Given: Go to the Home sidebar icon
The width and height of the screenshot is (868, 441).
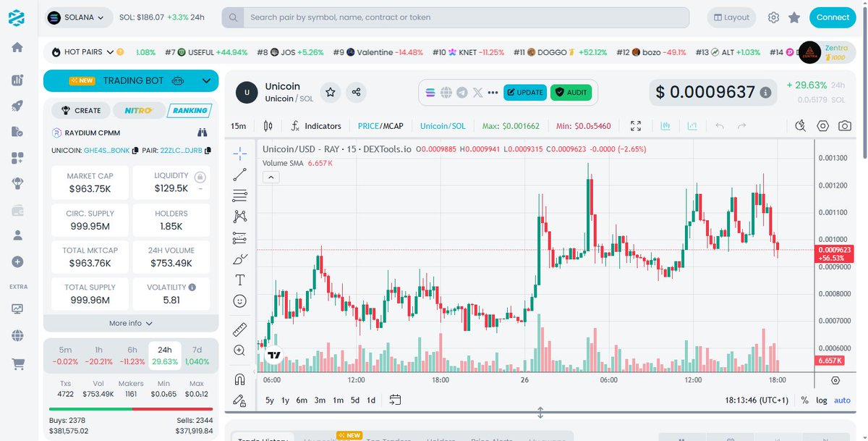Looking at the screenshot, I should click(x=17, y=47).
